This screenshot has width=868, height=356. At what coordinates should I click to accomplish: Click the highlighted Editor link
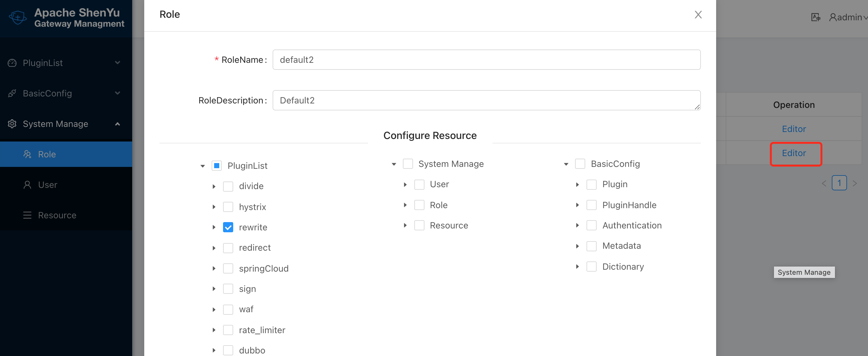pos(794,153)
